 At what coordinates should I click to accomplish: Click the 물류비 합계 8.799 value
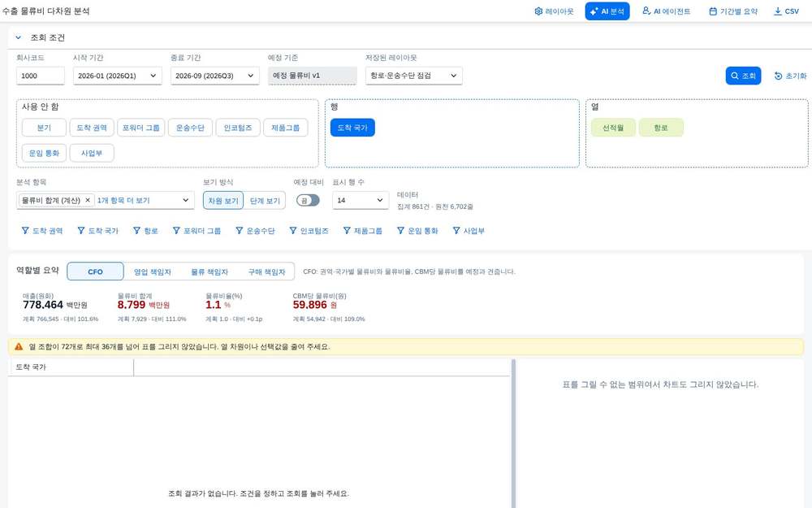(x=144, y=305)
